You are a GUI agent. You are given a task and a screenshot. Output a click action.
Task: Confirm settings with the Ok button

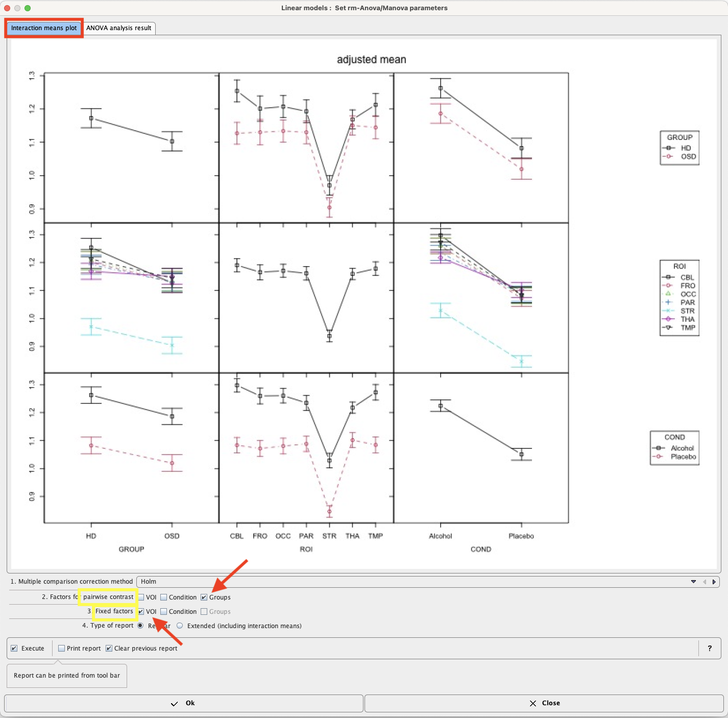pyautogui.click(x=184, y=703)
